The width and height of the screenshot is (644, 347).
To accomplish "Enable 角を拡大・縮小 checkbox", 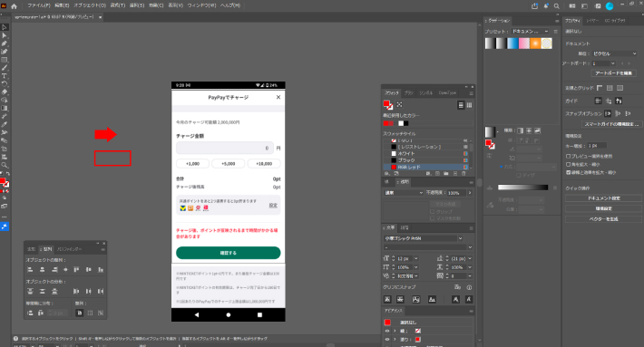I will pos(569,165).
